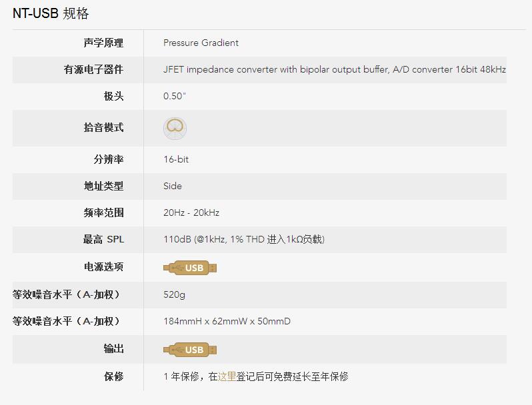The height and width of the screenshot is (405, 532).
Task: Select the 声学原理 row label
Action: (x=103, y=43)
